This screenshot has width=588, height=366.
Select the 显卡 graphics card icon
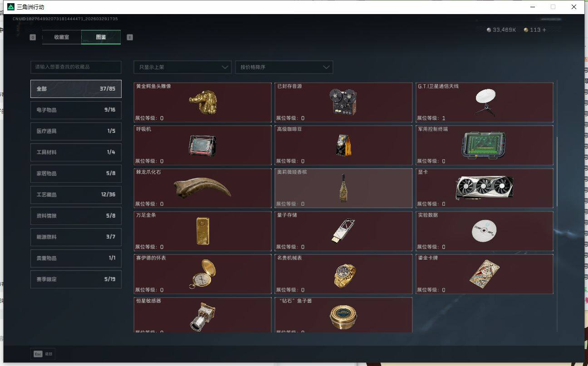[485, 188]
